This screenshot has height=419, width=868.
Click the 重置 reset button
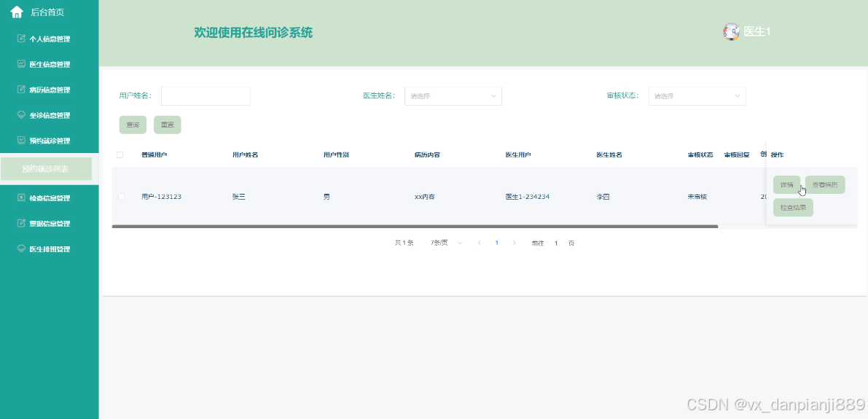tap(167, 125)
